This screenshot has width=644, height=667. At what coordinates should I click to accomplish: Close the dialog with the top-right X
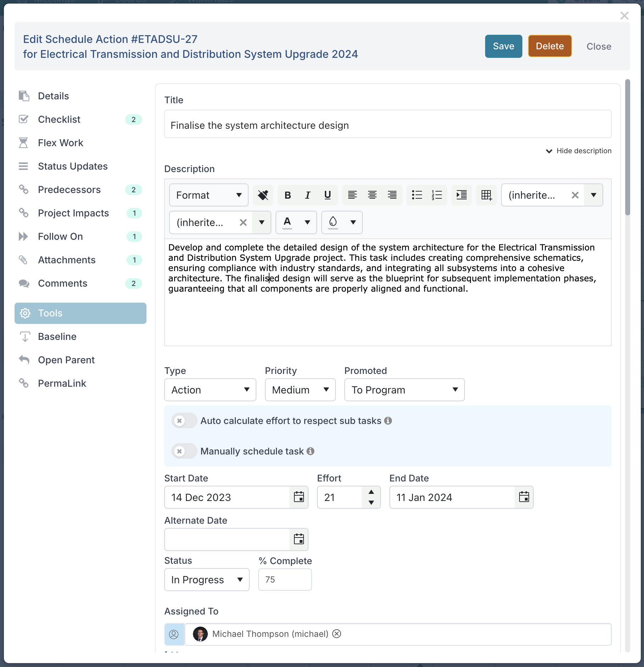click(x=624, y=16)
